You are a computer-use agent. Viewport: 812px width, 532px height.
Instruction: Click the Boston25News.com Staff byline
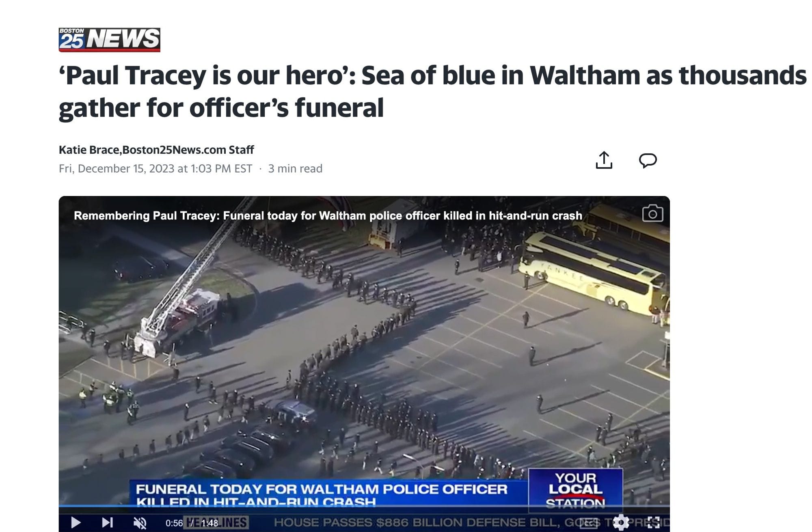point(188,150)
